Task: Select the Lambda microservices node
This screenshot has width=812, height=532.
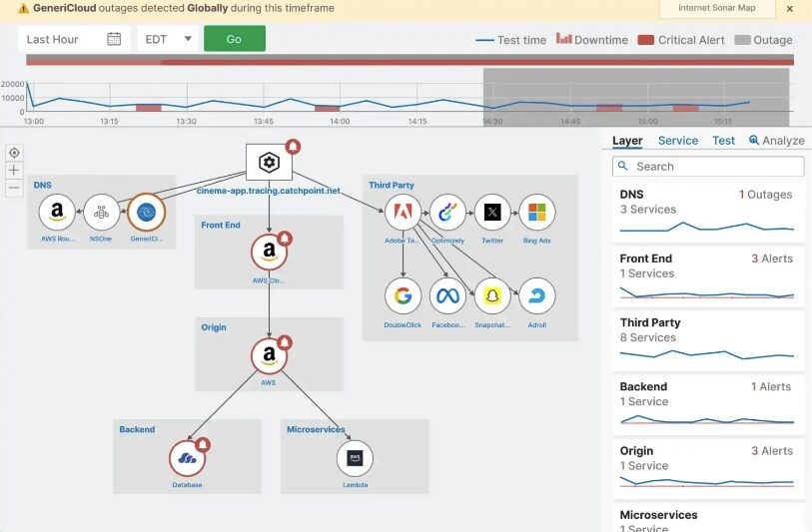Action: pos(355,458)
